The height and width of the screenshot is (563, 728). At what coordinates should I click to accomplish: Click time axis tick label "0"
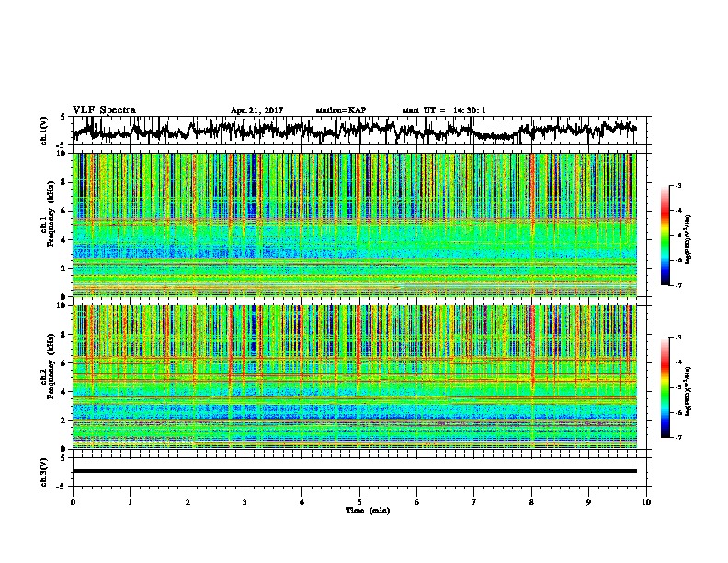click(73, 502)
